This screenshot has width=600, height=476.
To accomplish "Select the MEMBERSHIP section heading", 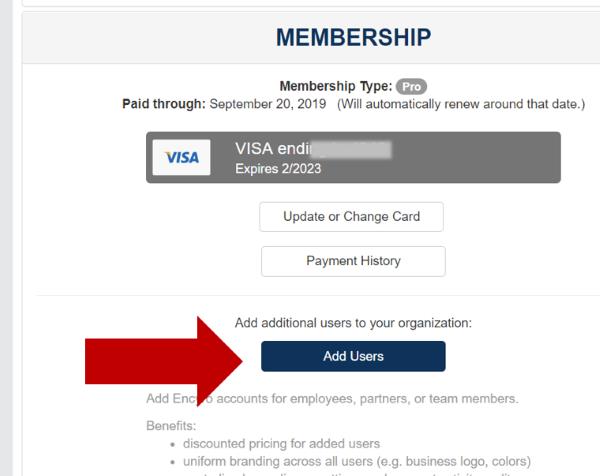I will click(353, 38).
